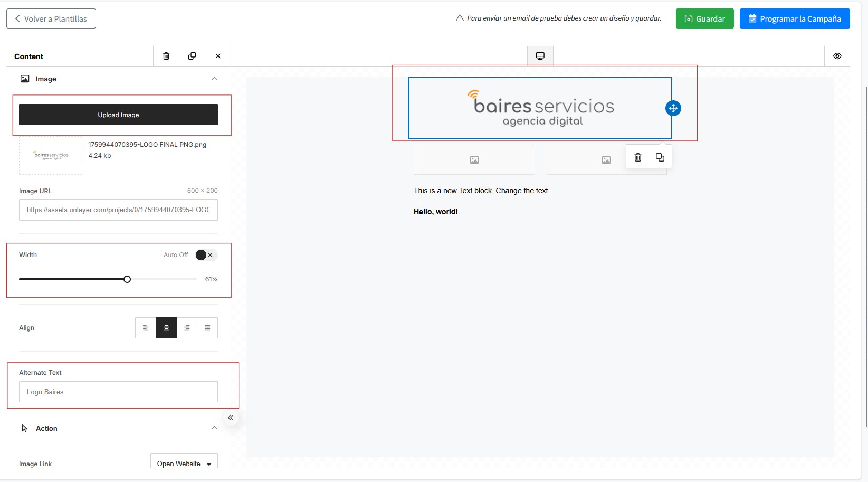Duplicate the row using floating copy icon

tap(660, 157)
